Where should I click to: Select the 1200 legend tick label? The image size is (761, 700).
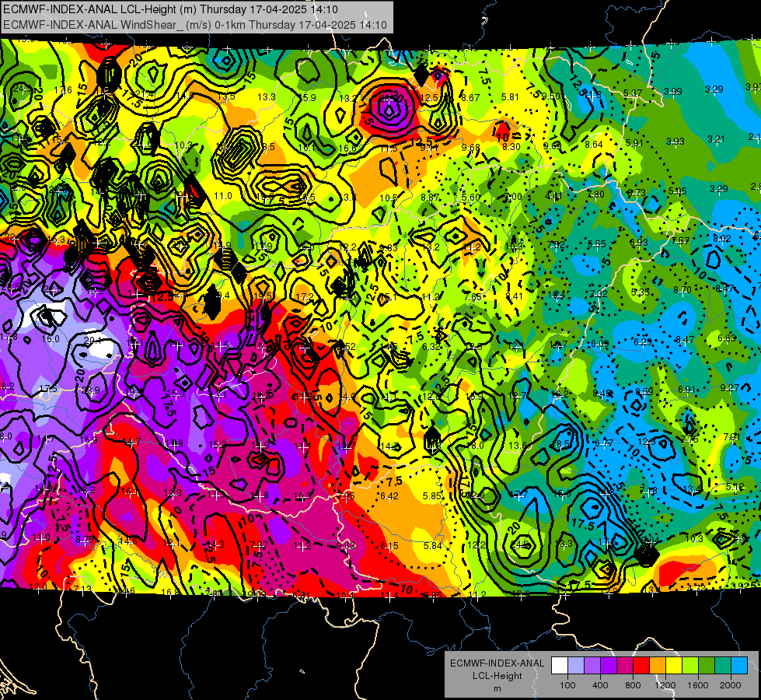[x=665, y=685]
